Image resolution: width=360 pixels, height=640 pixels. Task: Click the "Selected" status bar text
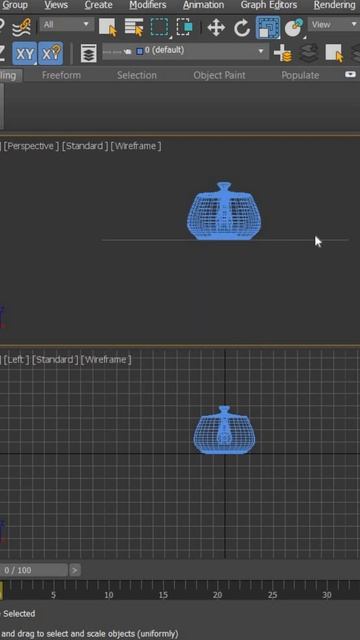(x=19, y=613)
